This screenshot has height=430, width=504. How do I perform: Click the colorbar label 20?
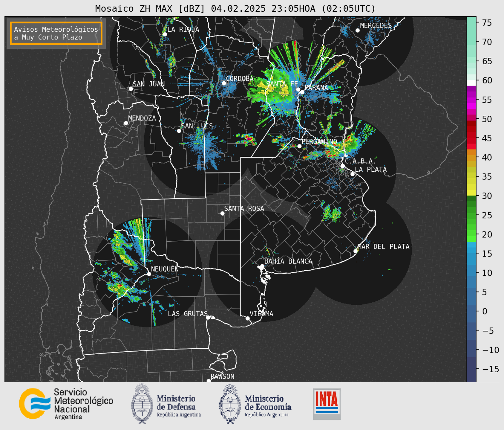point(487,234)
